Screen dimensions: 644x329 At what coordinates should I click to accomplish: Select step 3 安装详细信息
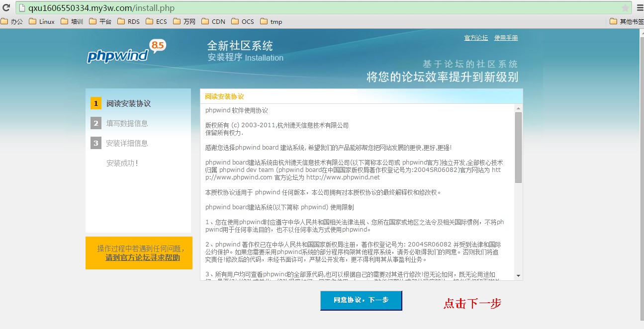[119, 143]
